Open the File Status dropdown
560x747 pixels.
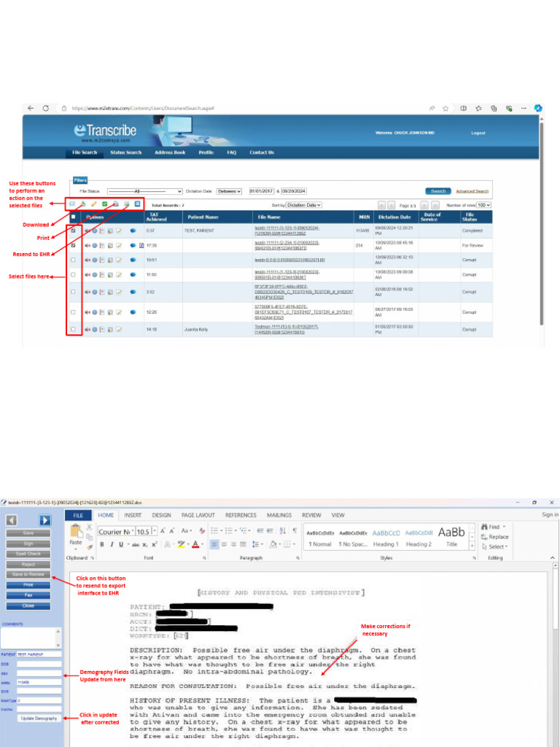145,192
